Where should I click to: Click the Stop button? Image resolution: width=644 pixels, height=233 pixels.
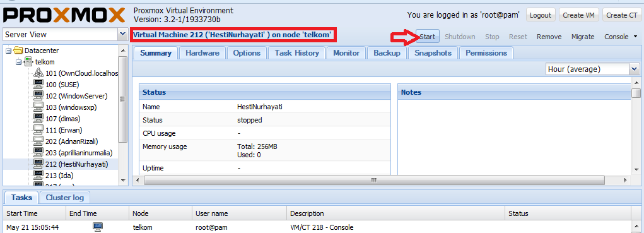point(492,37)
